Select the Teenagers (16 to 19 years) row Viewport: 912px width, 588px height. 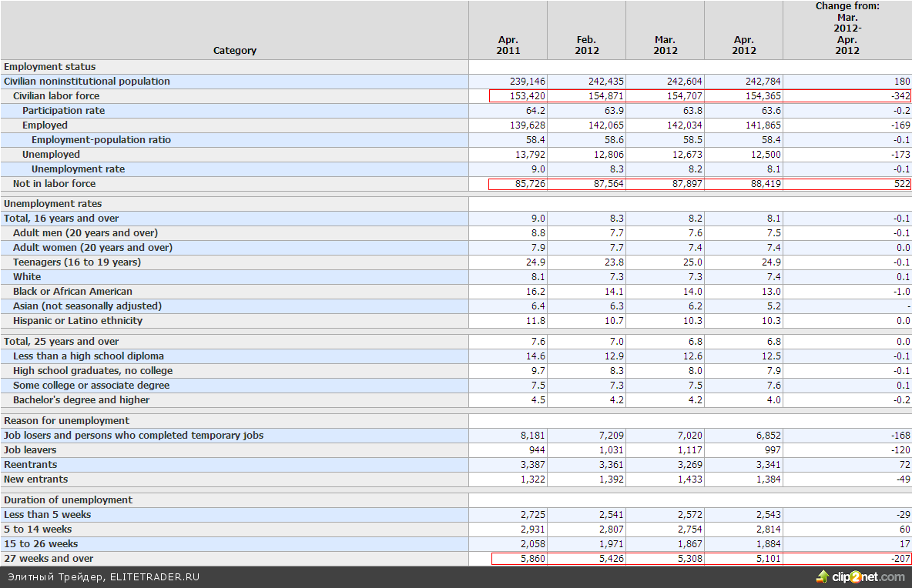tap(77, 262)
